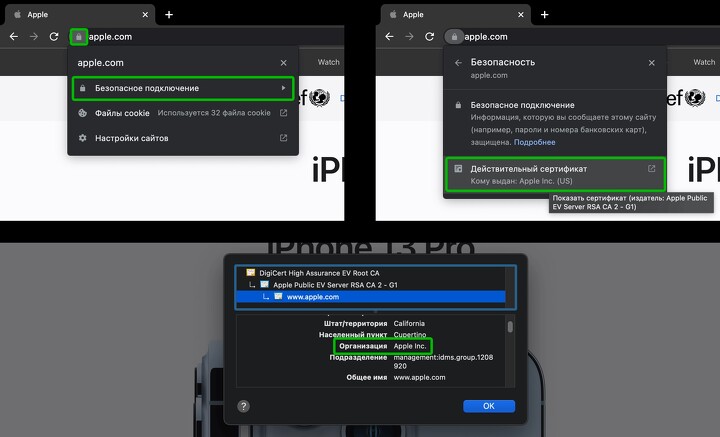720x437 pixels.
Task: Open Безопасное подключение menu entry
Action: click(183, 88)
